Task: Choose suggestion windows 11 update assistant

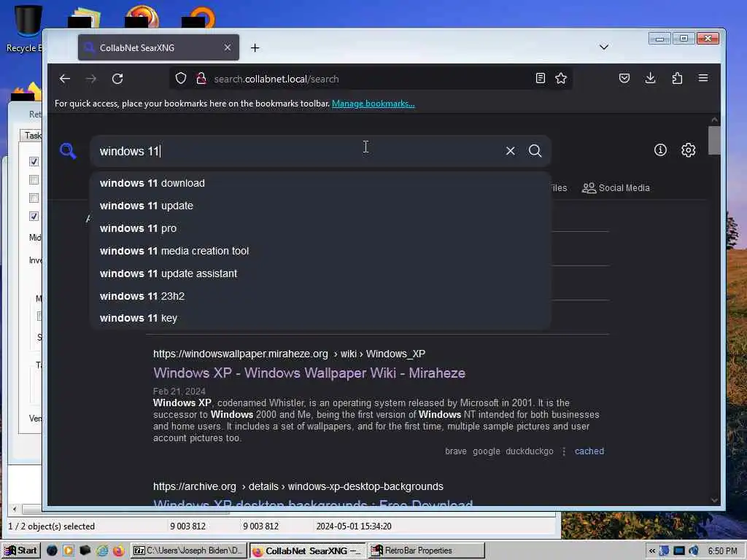Action: click(x=320, y=273)
